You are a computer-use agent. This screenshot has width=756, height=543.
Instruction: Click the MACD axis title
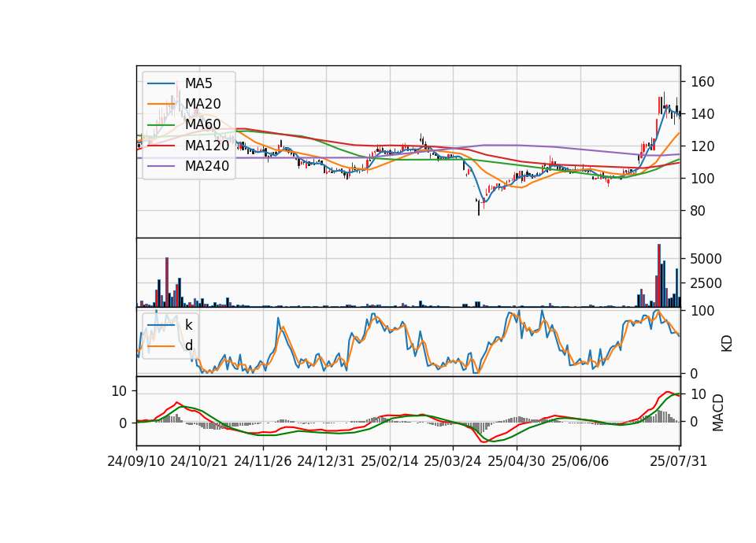pos(718,412)
